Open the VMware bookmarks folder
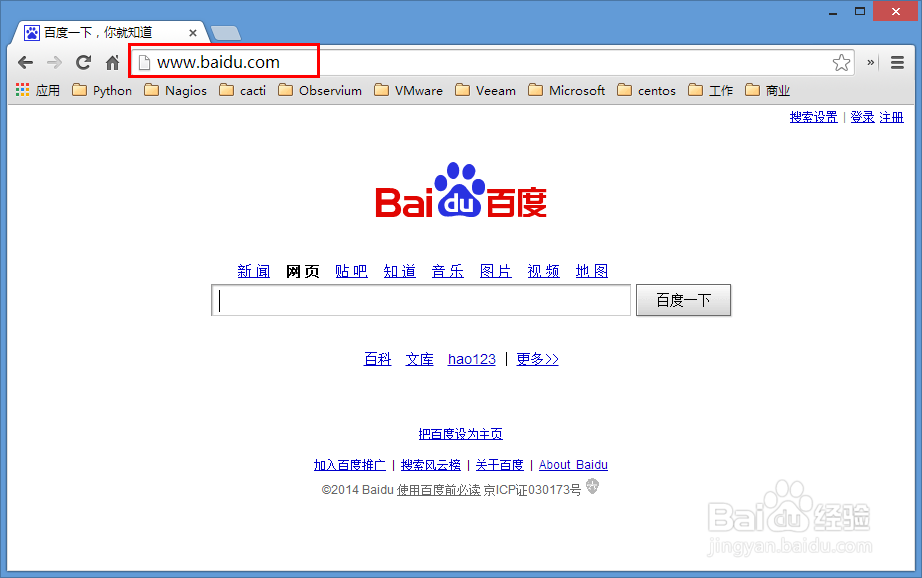The image size is (922, 578). coord(408,90)
